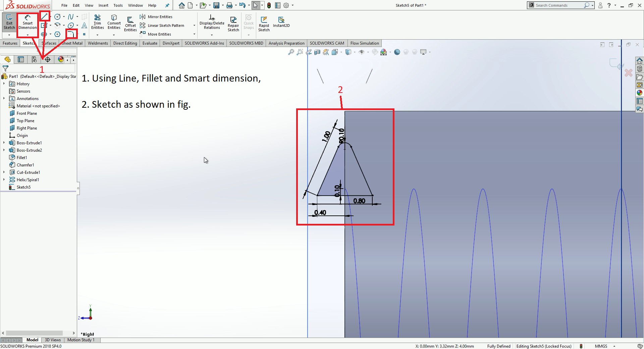Select the Circle sketch tool
The height and width of the screenshot is (349, 644).
coord(57,16)
